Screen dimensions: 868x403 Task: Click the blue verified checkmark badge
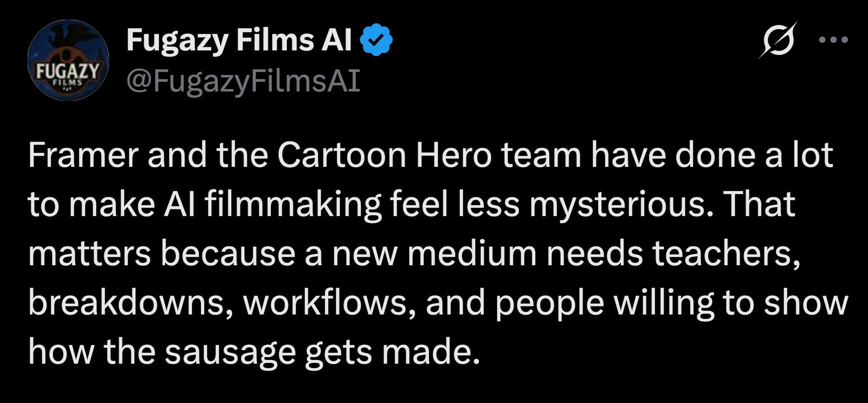[376, 40]
